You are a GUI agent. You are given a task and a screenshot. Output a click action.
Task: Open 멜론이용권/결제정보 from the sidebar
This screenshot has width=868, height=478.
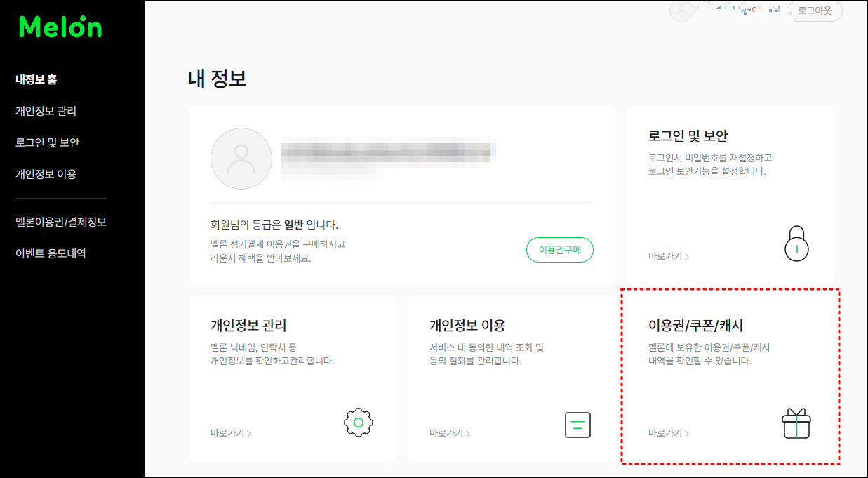click(60, 221)
